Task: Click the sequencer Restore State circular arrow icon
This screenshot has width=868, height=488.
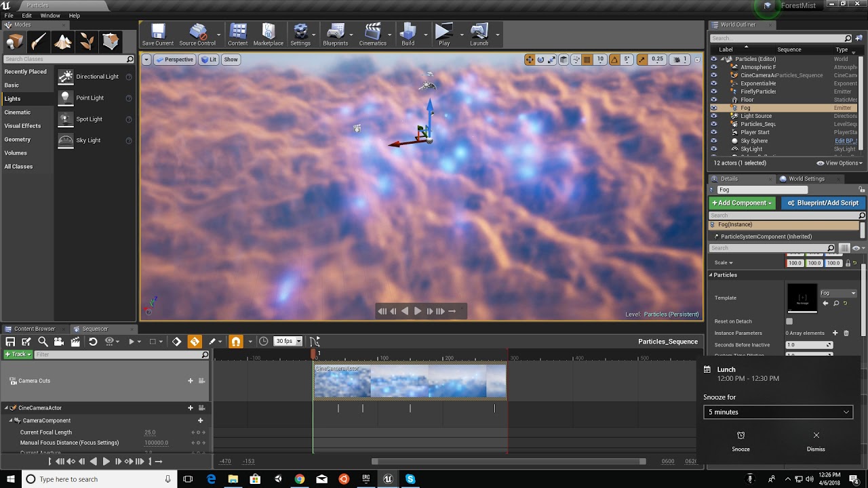Action: (93, 342)
